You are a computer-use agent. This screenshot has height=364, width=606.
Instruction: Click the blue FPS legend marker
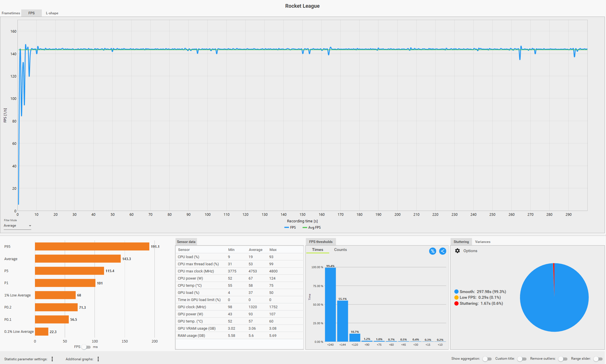click(287, 227)
